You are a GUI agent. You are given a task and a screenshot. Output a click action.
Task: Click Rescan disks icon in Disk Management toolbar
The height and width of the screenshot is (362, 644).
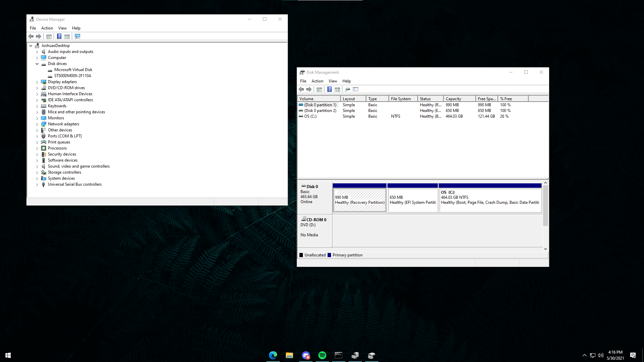pyautogui.click(x=347, y=89)
